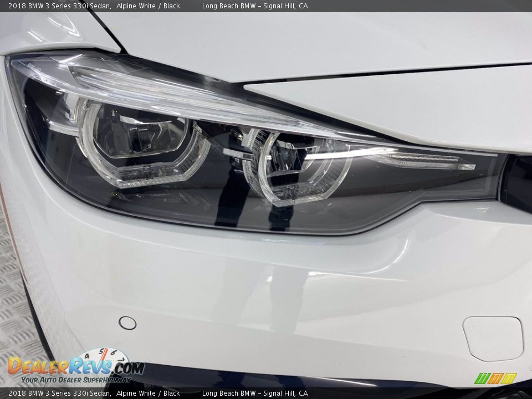
Task: Click the red clock hand in the logo
Action: [104, 355]
